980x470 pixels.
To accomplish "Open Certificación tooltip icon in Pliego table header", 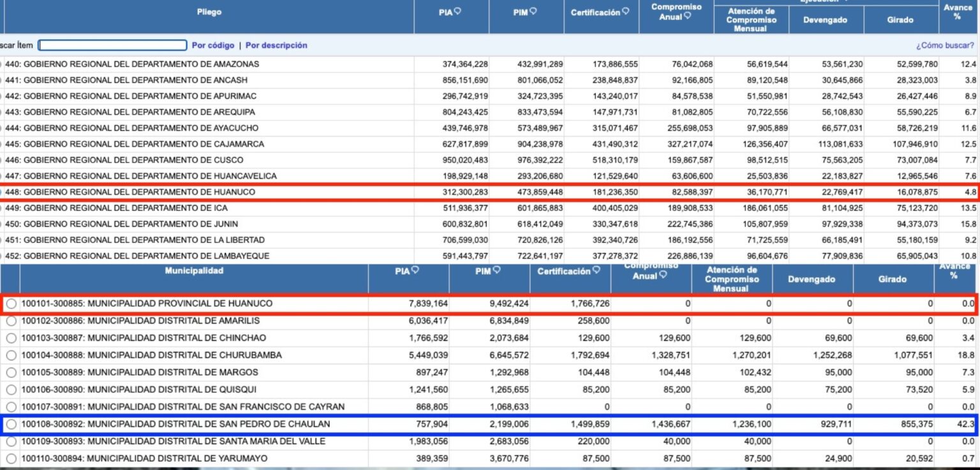I will click(x=626, y=11).
